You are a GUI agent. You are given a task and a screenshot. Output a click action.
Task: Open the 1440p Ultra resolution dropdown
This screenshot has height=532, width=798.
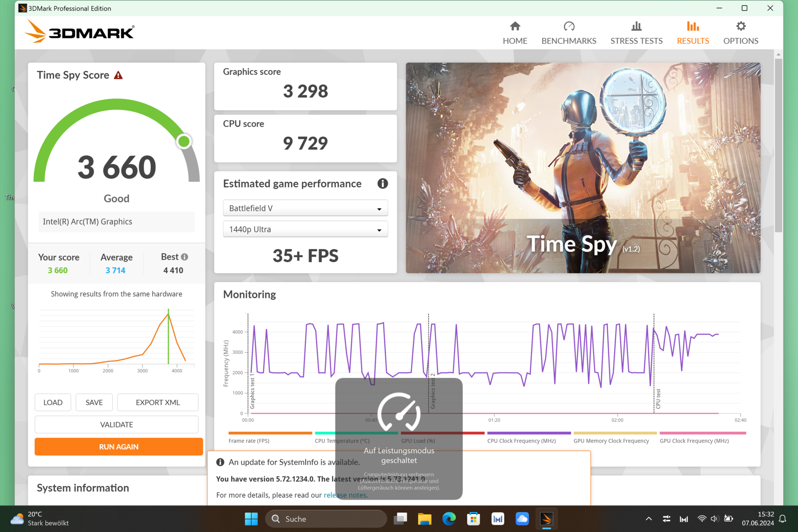(305, 229)
